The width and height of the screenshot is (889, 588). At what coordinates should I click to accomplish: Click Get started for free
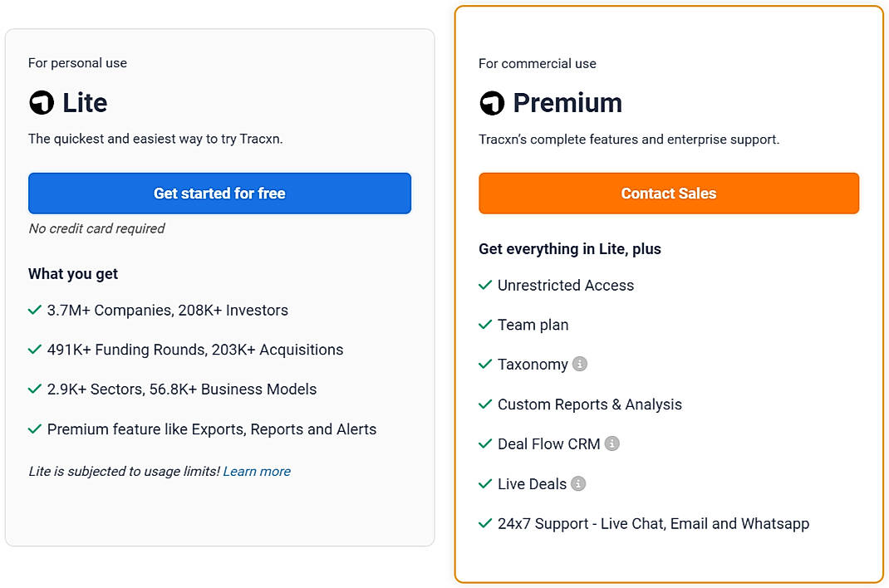click(x=219, y=193)
